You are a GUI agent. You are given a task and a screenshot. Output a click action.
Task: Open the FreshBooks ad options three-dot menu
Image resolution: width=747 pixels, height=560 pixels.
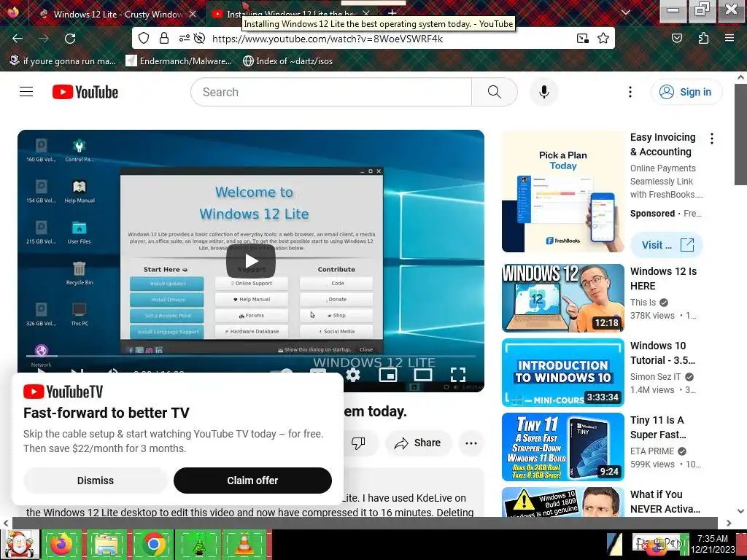712,139
